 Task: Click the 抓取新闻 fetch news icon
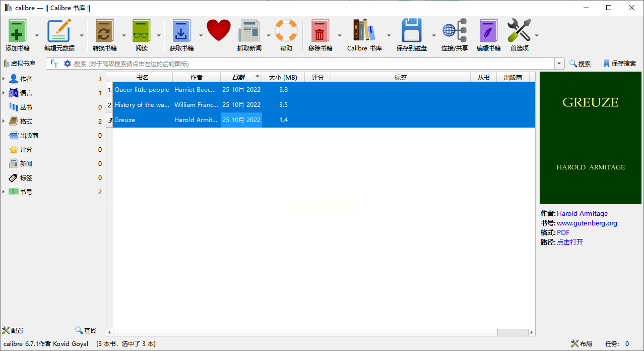pyautogui.click(x=249, y=31)
